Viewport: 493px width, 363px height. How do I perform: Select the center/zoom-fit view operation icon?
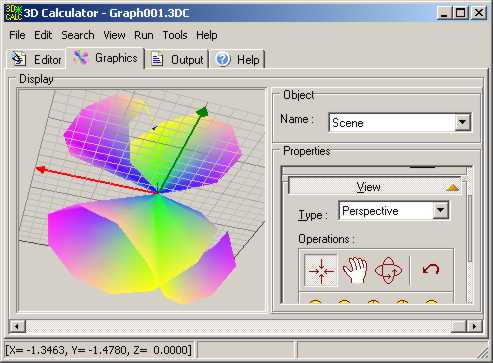[321, 271]
